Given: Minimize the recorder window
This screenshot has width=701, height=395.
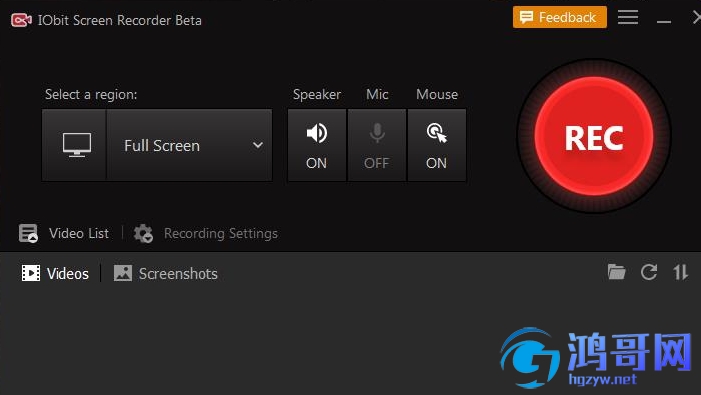Looking at the screenshot, I should [664, 21].
